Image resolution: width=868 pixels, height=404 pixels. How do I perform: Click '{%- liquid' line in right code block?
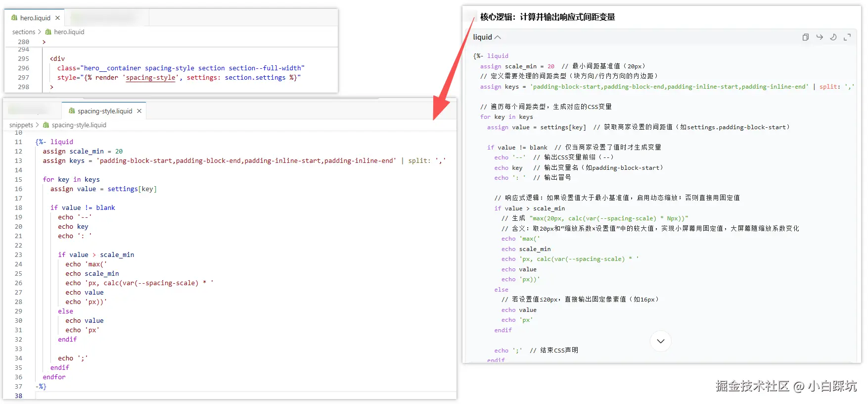pyautogui.click(x=491, y=56)
